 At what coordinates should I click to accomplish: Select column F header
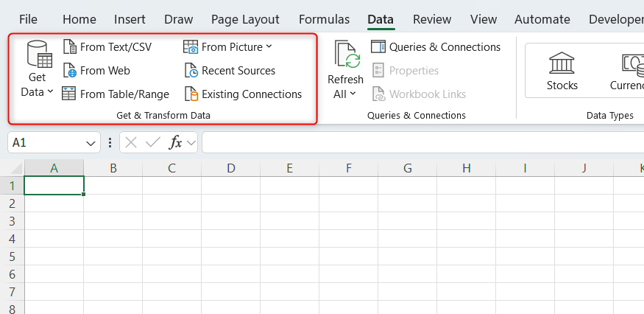(349, 168)
